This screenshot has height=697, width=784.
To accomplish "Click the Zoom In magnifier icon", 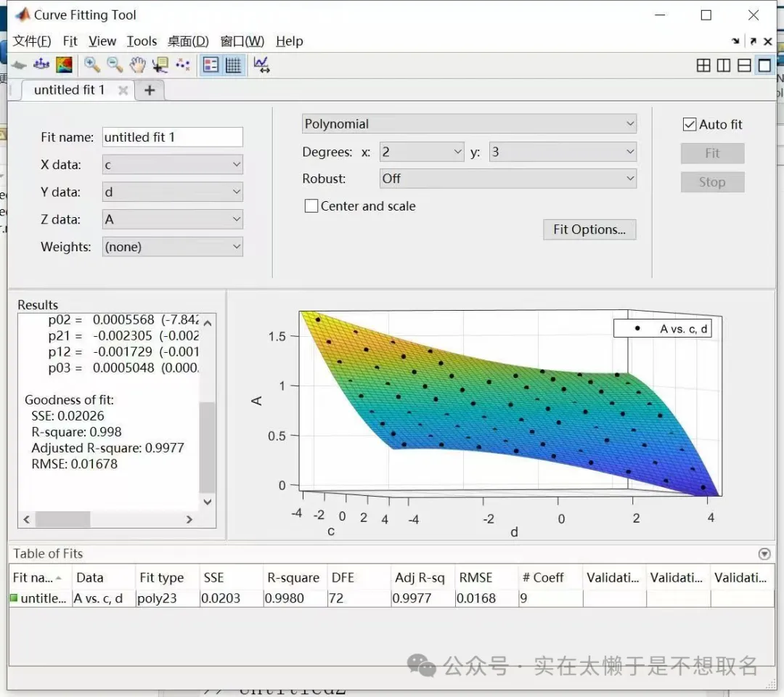I will [x=92, y=65].
